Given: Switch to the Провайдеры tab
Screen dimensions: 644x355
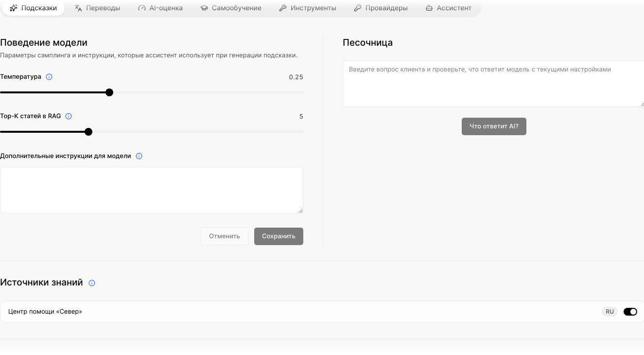Looking at the screenshot, I should tap(381, 8).
